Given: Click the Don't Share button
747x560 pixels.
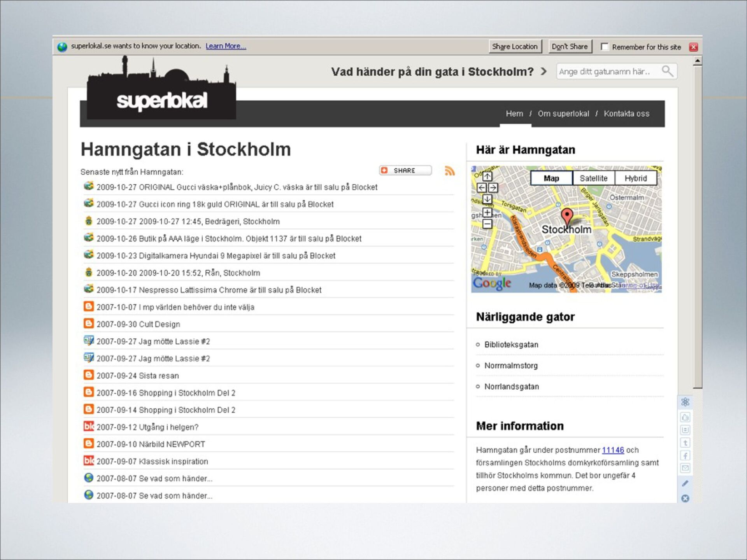Looking at the screenshot, I should (570, 47).
